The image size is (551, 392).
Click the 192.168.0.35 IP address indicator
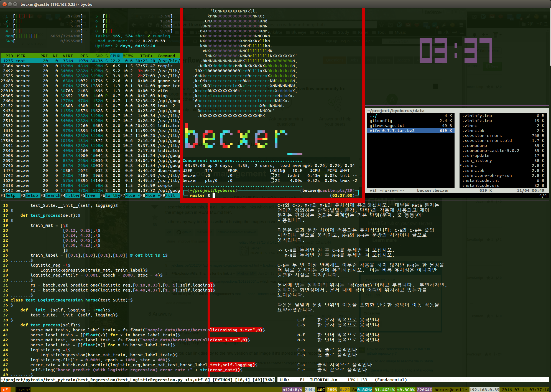484,390
